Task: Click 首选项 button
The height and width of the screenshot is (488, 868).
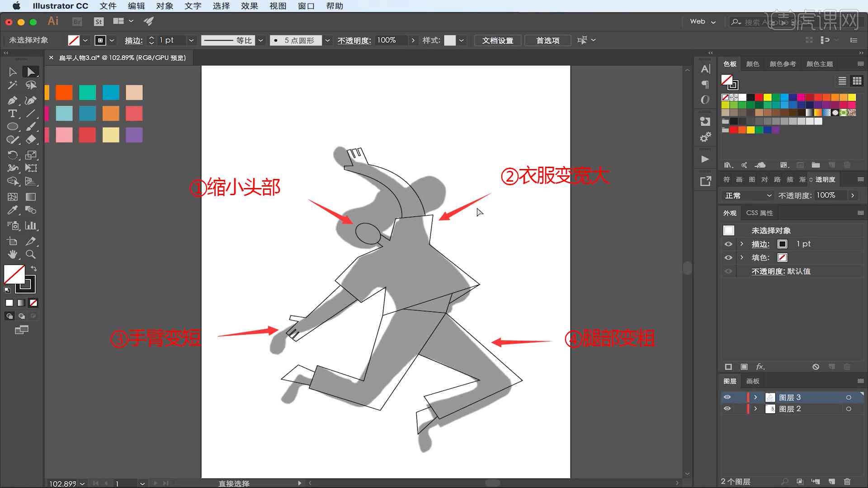Action: pos(548,40)
